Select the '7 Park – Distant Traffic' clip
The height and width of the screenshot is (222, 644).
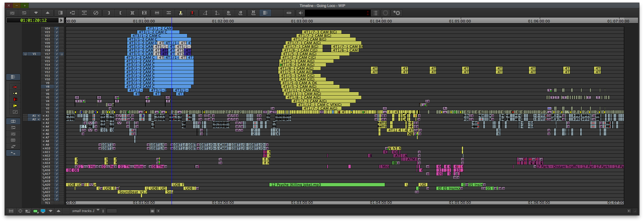557,166
